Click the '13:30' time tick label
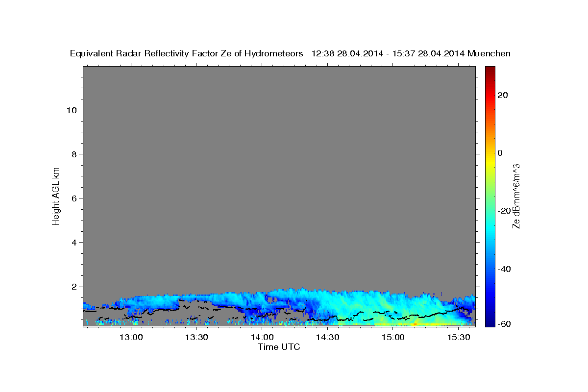588x392 pixels. click(x=196, y=337)
